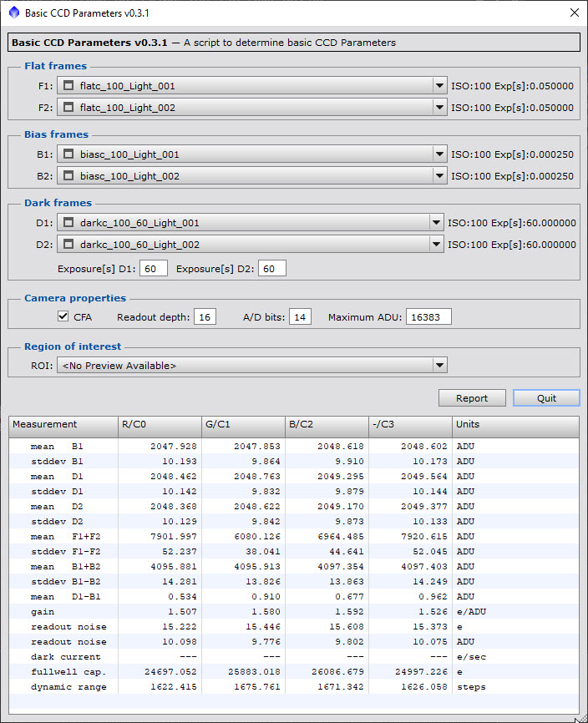Click image icon beside darkc_100_60_Light_001
Screen dimensions: 588x723
[x=68, y=223]
